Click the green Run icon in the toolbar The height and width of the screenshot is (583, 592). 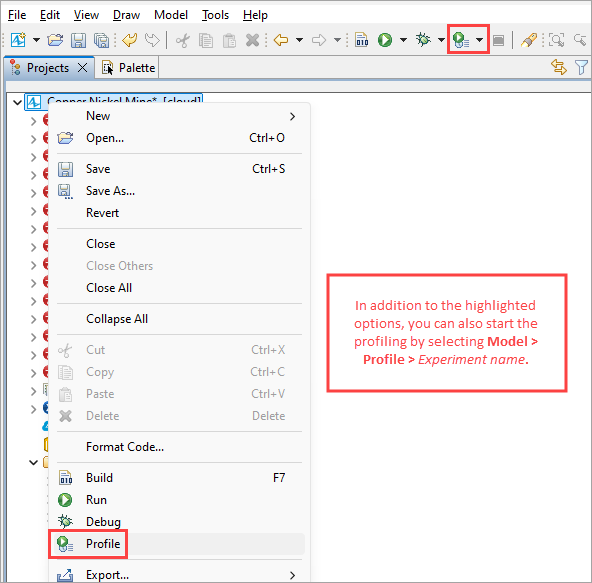(x=385, y=40)
